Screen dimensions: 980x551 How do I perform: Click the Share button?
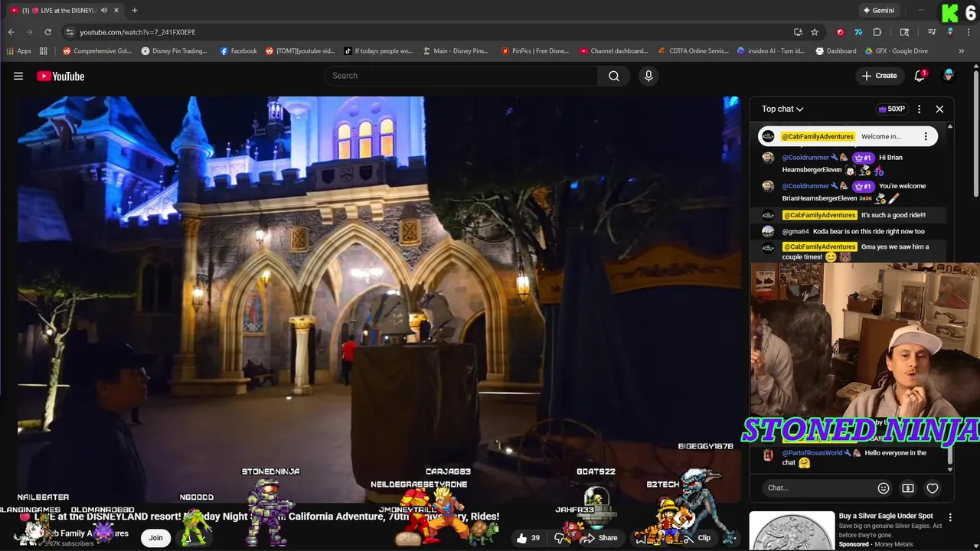point(599,538)
